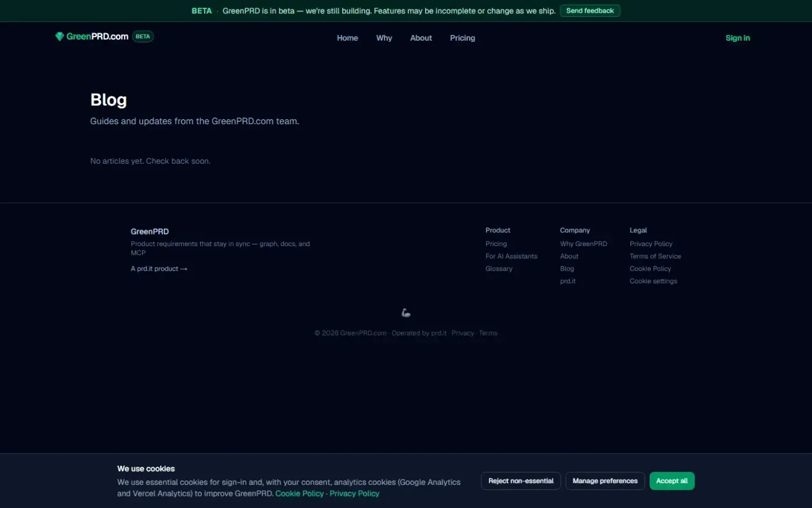The image size is (812, 508).
Task: Open Cookie Policy in footer Legal column
Action: pos(650,269)
